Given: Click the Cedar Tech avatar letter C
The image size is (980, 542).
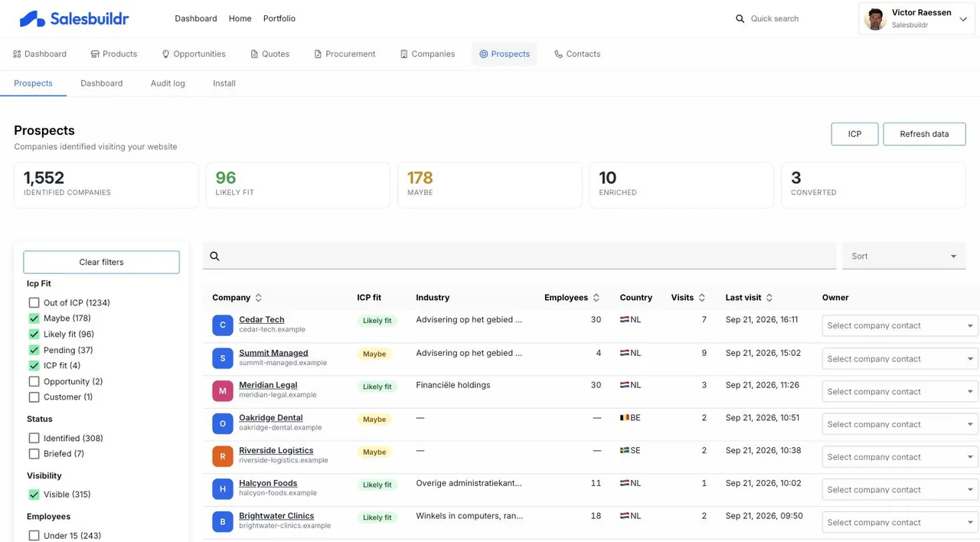Looking at the screenshot, I should coord(223,325).
